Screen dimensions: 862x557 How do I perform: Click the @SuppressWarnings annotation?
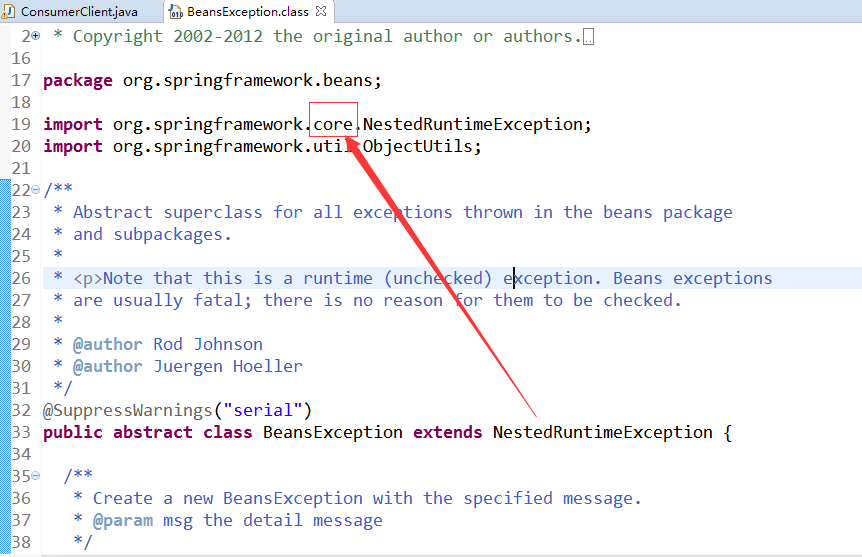coord(128,411)
